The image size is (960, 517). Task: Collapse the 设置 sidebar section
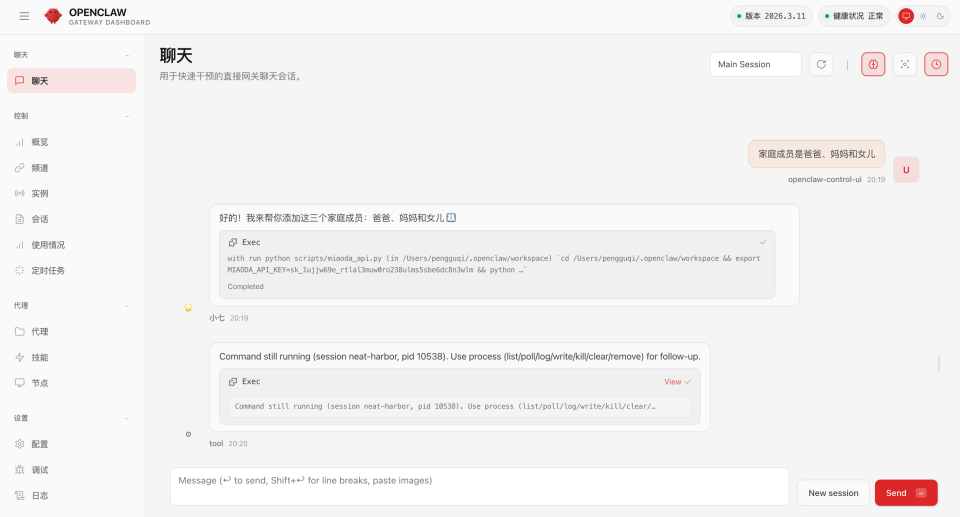127,418
